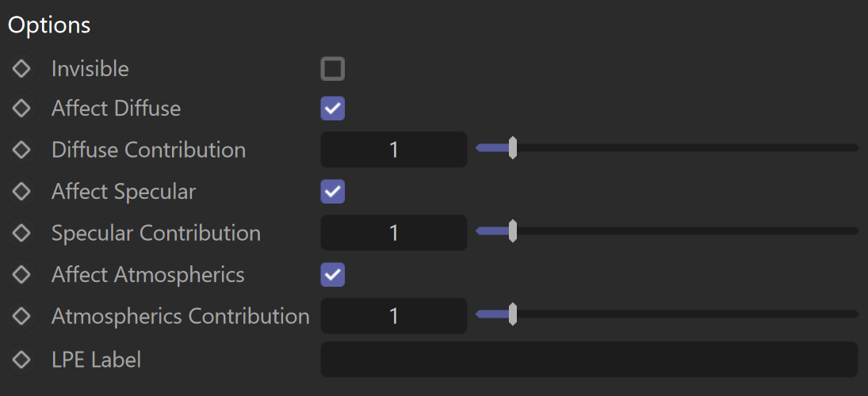Toggle keyframe diamond for Diffuse Contribution
Viewport: 868px width, 396px height.
(21, 150)
